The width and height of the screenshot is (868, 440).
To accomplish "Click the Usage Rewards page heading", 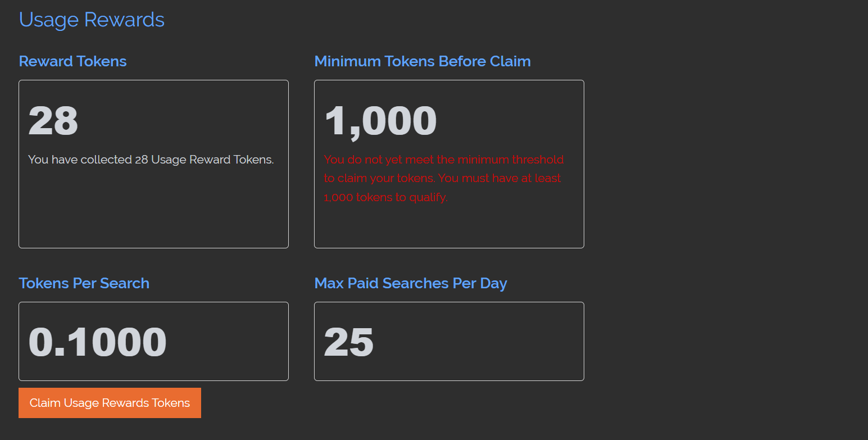I will coord(92,20).
